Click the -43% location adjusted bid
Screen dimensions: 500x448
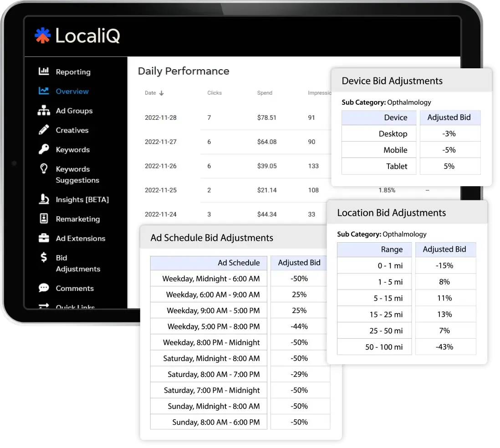coord(444,347)
